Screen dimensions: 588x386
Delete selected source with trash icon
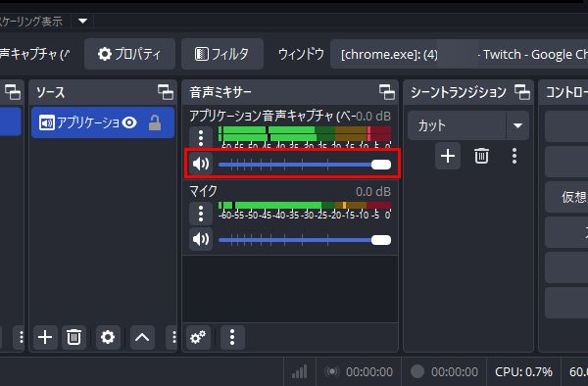pyautogui.click(x=73, y=337)
